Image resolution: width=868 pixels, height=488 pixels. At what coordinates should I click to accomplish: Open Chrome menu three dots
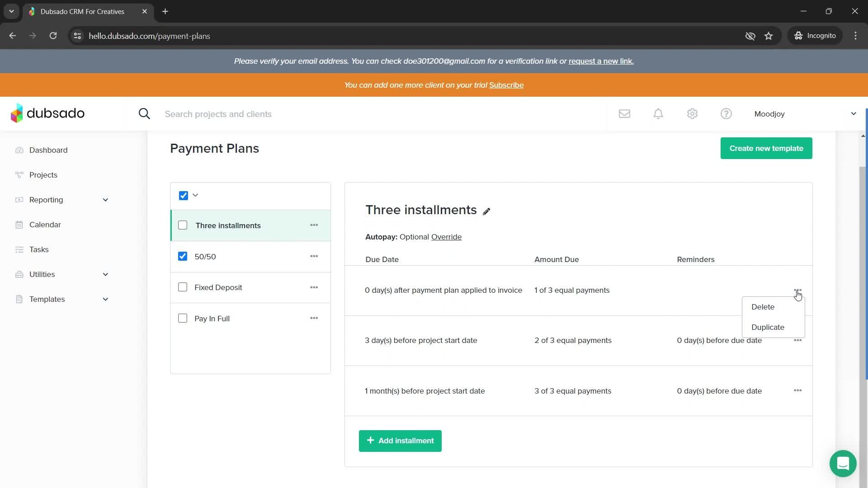coord(855,36)
